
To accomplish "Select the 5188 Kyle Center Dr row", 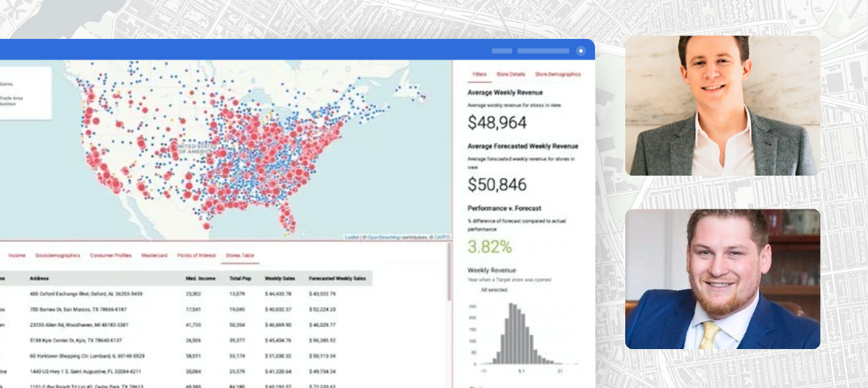I will click(x=186, y=340).
